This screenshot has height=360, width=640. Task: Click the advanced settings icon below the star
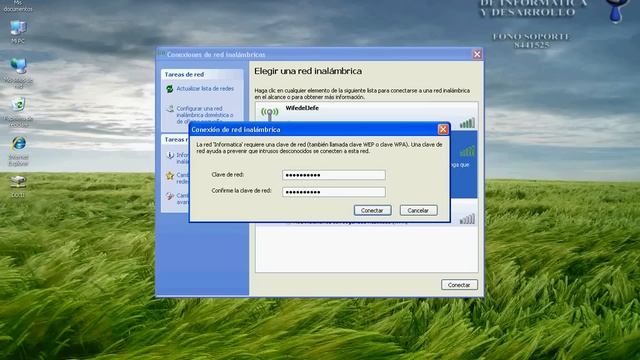pyautogui.click(x=170, y=196)
